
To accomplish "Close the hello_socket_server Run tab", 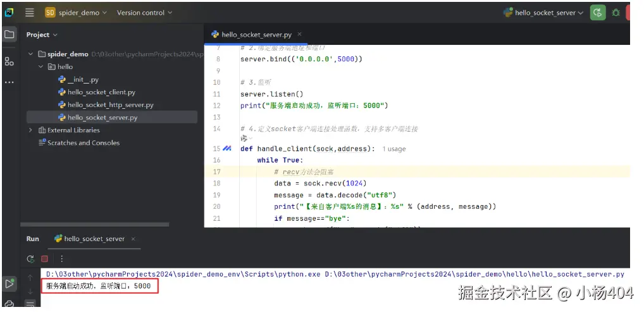I will point(133,239).
